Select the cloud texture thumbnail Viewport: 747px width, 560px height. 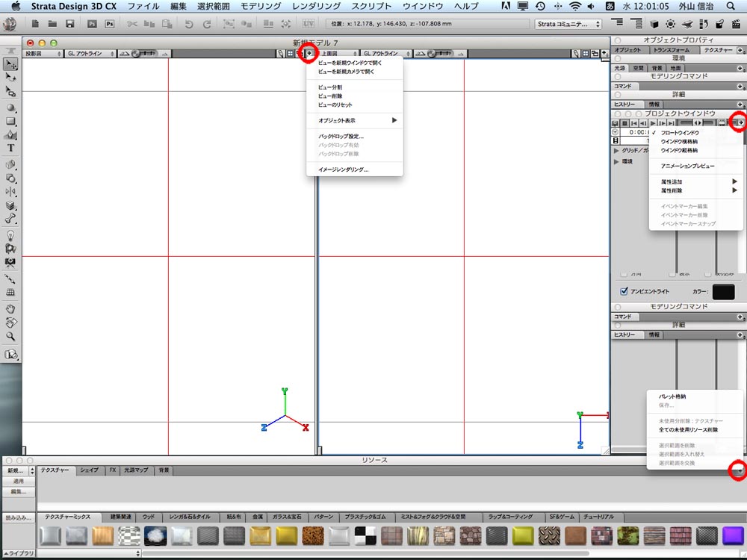[155, 536]
